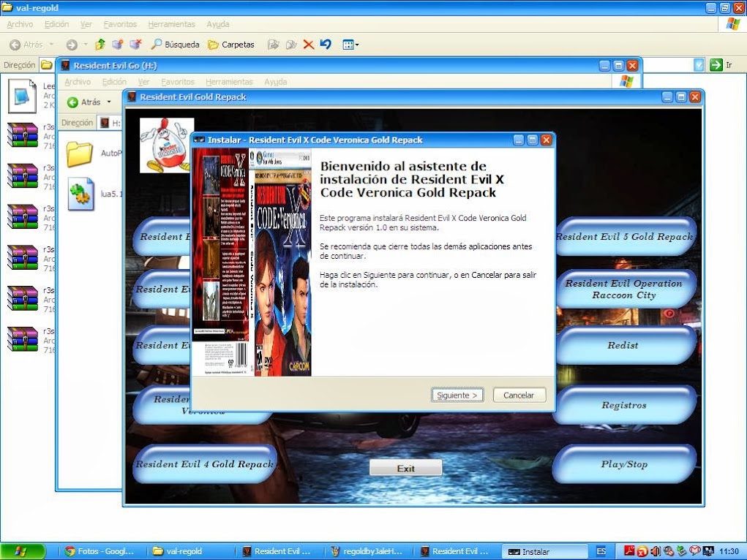Open Herramientas menu in val-regold window

point(171,24)
